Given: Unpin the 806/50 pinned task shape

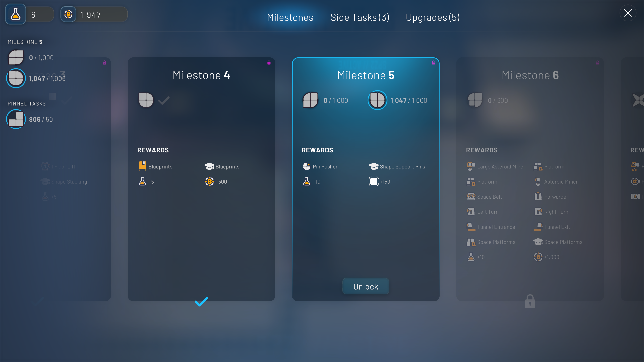Looking at the screenshot, I should pyautogui.click(x=16, y=119).
